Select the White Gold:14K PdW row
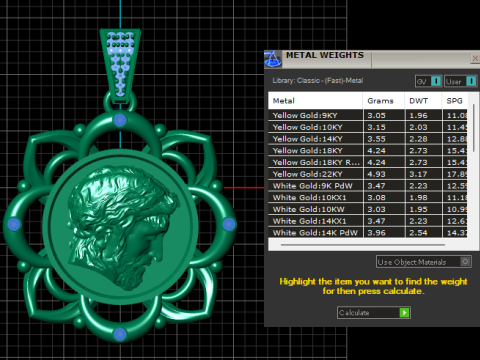This screenshot has height=360, width=480. pyautogui.click(x=368, y=233)
